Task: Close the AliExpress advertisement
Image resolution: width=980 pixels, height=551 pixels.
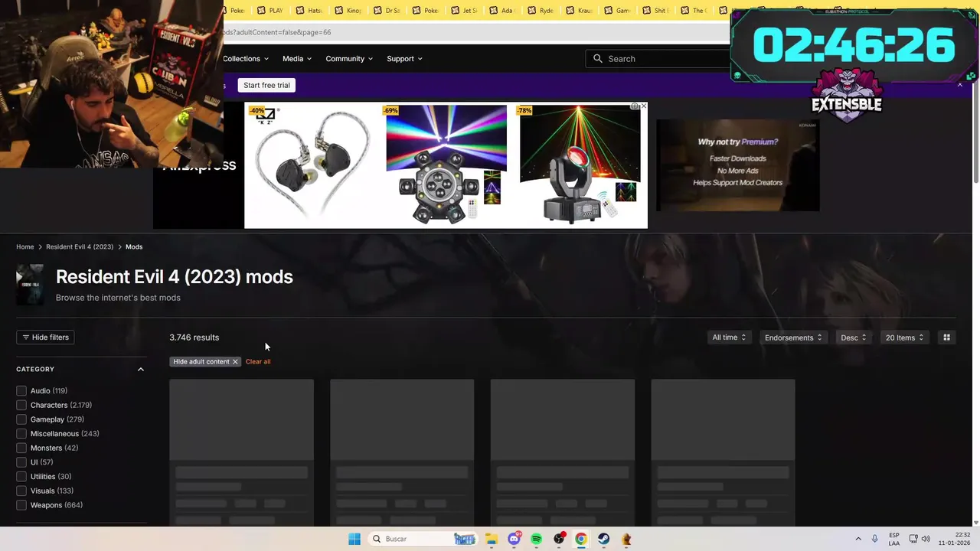Action: point(643,106)
